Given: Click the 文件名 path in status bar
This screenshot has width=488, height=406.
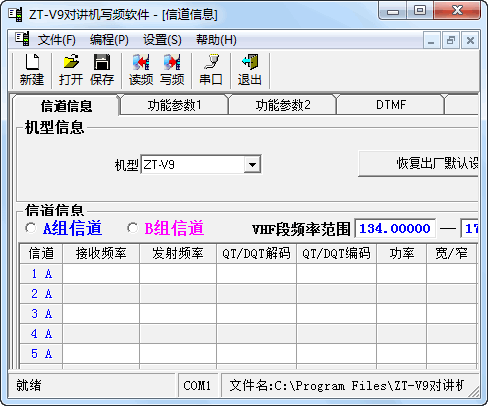Looking at the screenshot, I should click(x=347, y=386).
